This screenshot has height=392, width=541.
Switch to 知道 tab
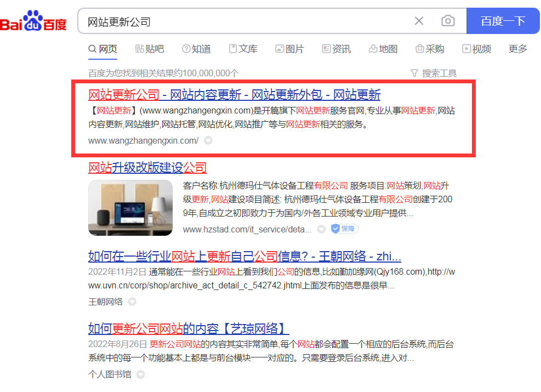click(196, 49)
